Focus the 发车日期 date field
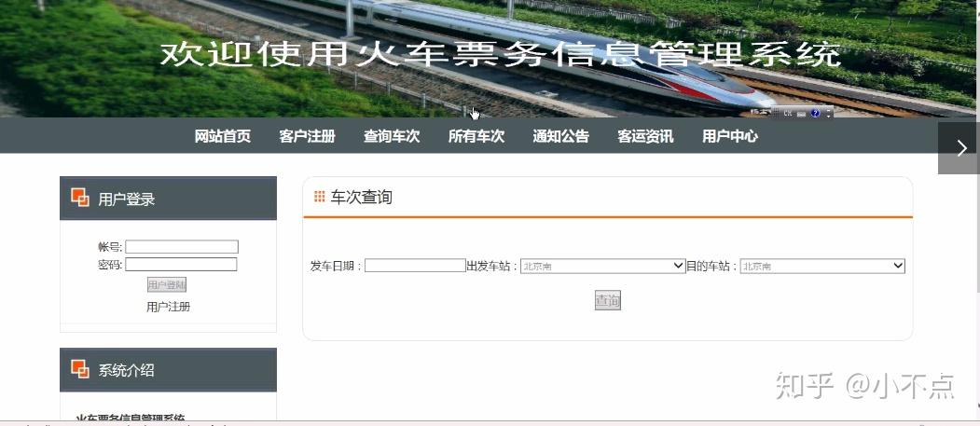 (415, 266)
